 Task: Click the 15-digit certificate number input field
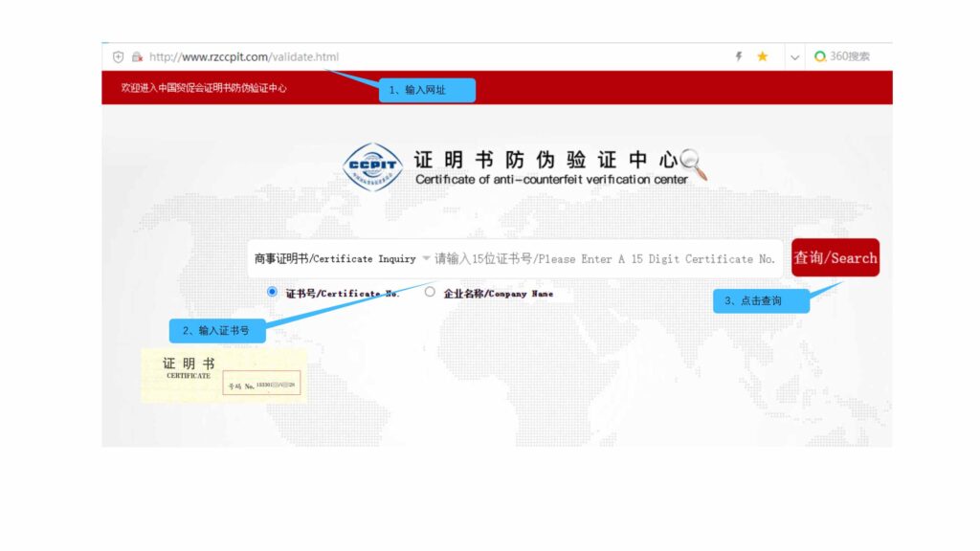605,258
